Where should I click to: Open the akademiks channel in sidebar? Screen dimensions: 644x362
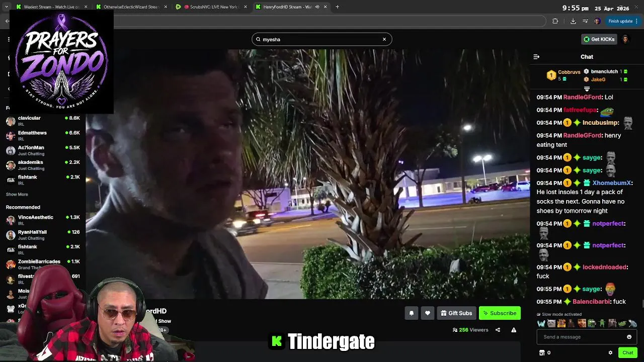(x=43, y=165)
